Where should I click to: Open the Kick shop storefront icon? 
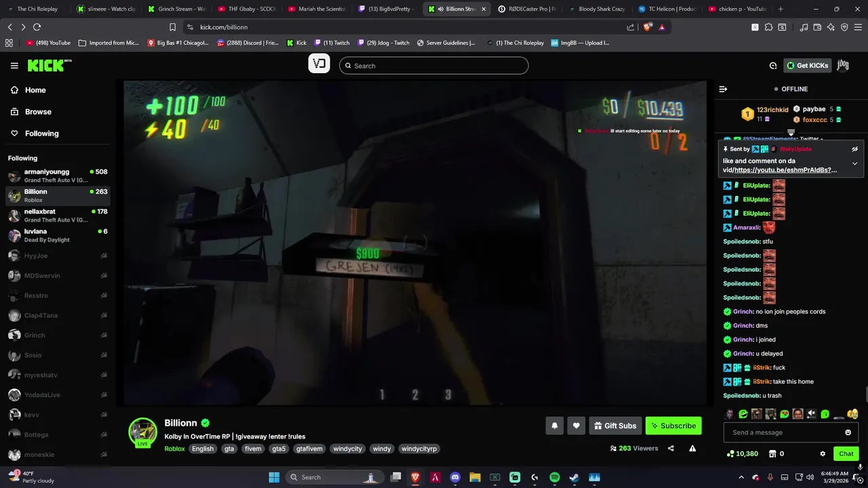click(x=772, y=453)
